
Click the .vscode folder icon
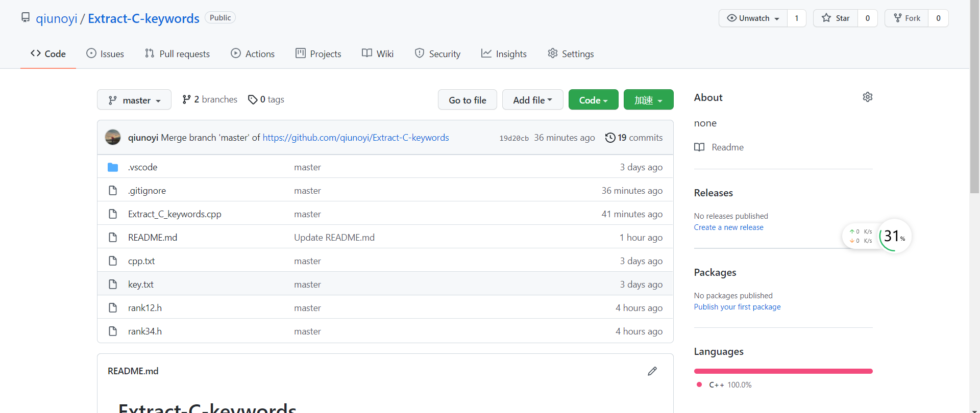pos(113,167)
